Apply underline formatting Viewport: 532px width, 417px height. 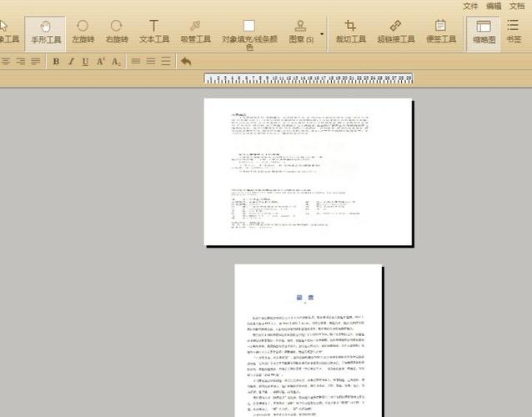86,62
